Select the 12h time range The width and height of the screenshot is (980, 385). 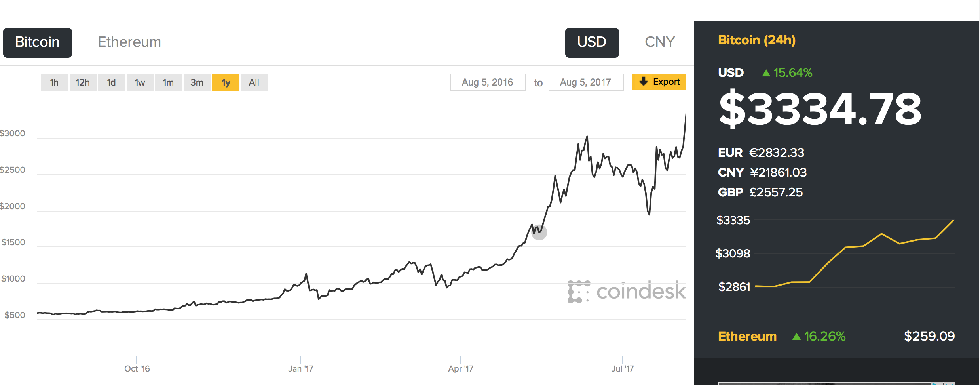[83, 82]
